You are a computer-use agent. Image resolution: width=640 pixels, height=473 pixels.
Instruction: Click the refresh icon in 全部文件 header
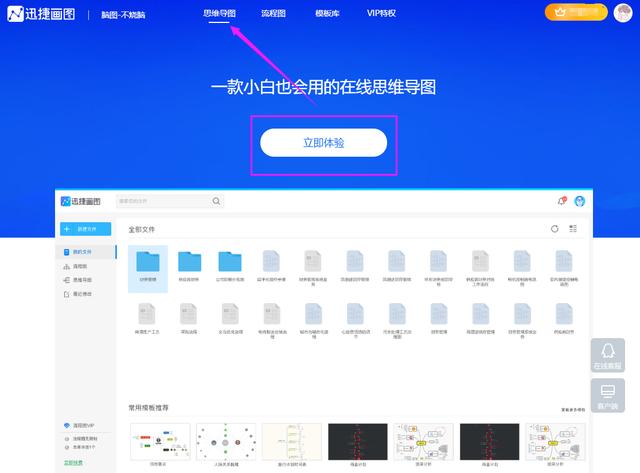(554, 229)
